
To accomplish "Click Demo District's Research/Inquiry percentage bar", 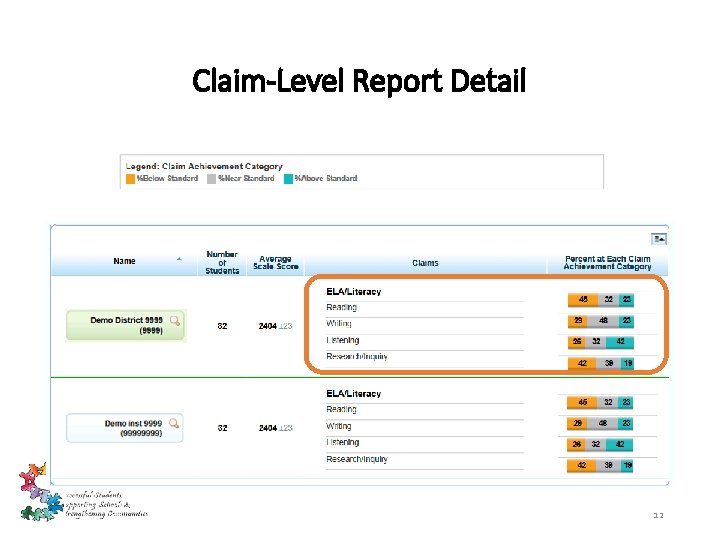I will (x=601, y=363).
